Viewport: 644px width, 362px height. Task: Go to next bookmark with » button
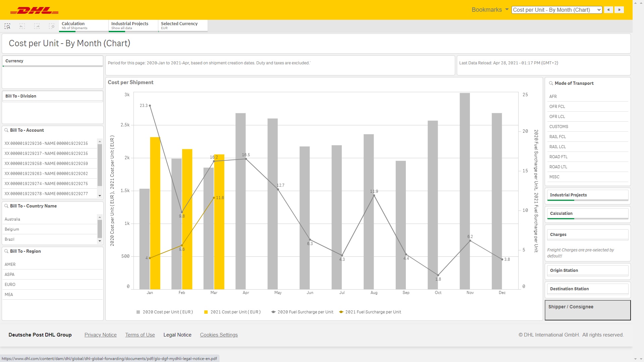point(619,10)
